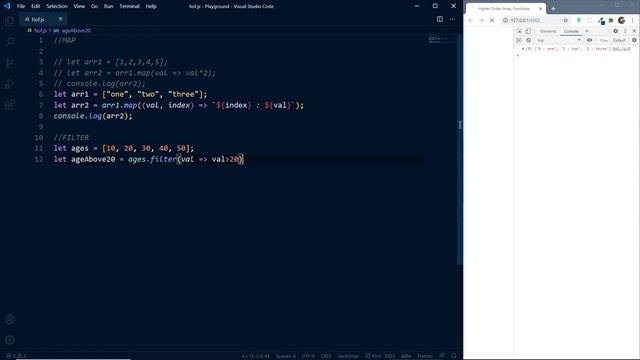
Task: Open the Help menu
Action: [x=151, y=6]
